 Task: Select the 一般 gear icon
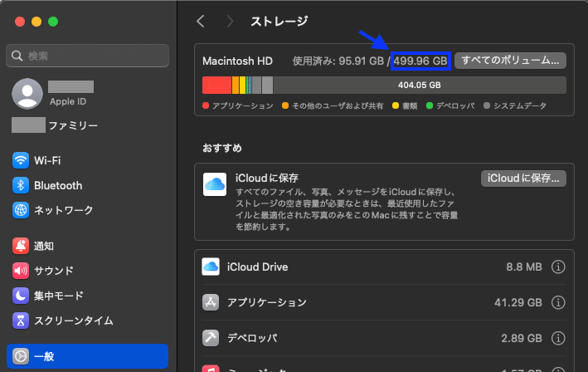point(21,356)
